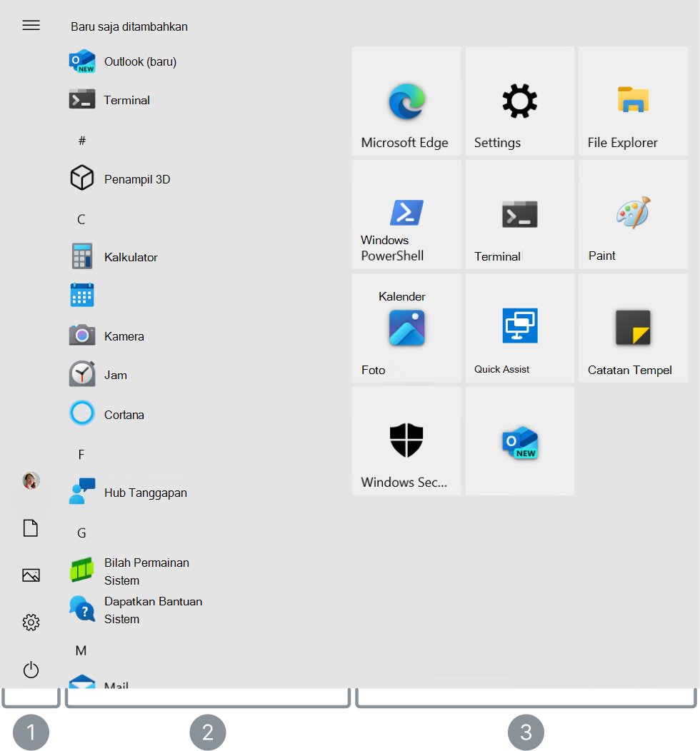Viewport: 700px width, 751px height.
Task: Click the C letter header
Action: coord(81,219)
